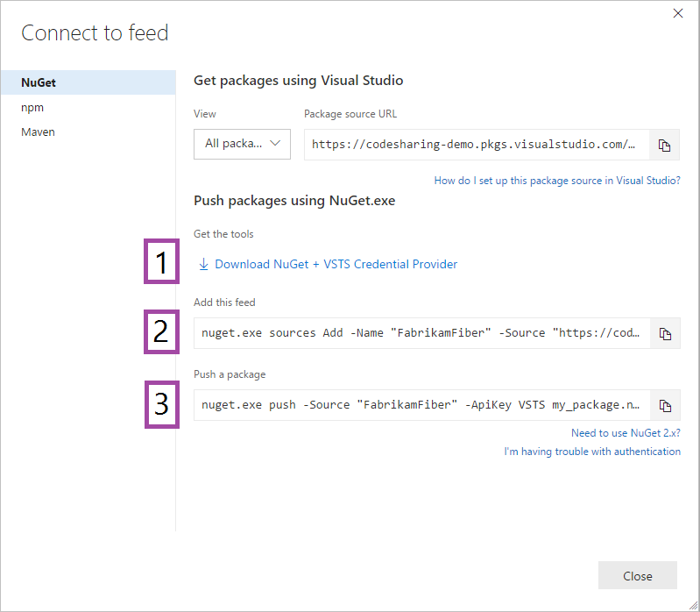
Task: Copy the 'nuget.exe sources Add' command
Action: point(665,334)
